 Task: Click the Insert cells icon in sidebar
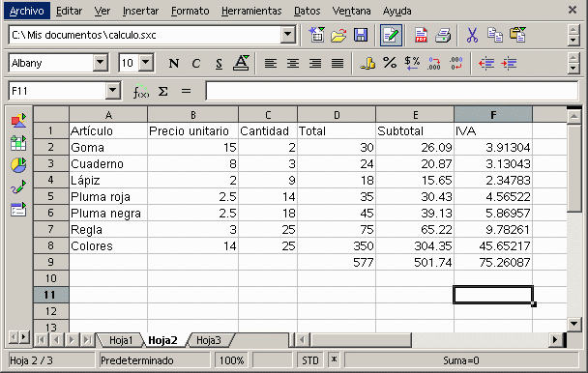18,143
